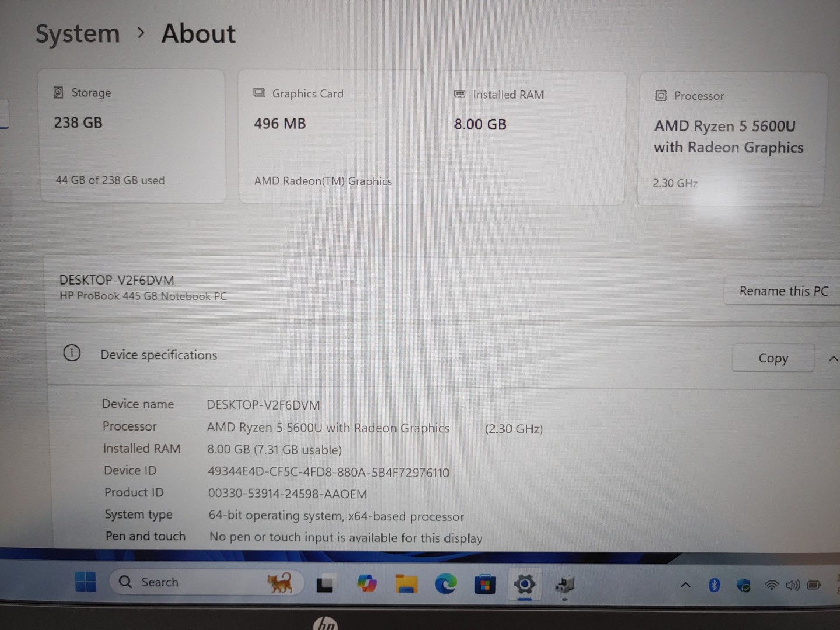This screenshot has height=630, width=840.
Task: Open File Explorer from taskbar
Action: [x=406, y=584]
